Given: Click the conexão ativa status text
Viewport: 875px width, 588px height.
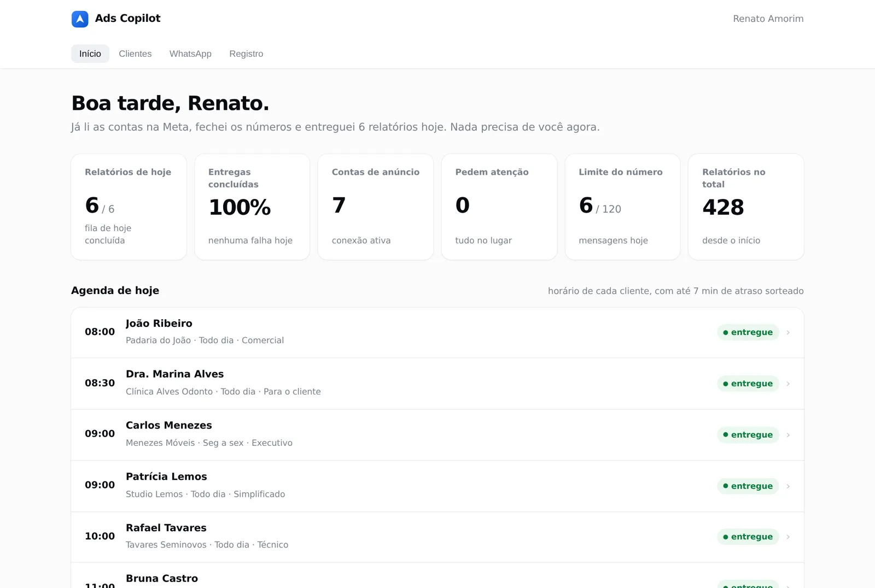Looking at the screenshot, I should pyautogui.click(x=361, y=240).
